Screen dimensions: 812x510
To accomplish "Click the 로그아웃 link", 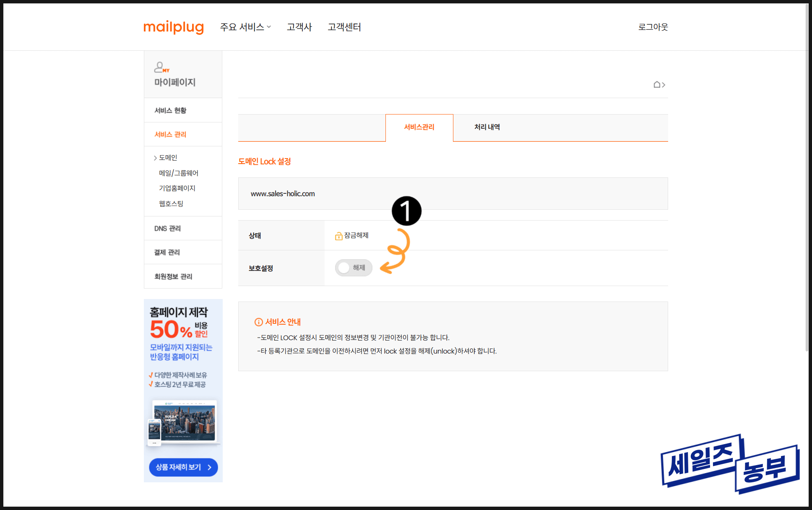I will [x=653, y=27].
